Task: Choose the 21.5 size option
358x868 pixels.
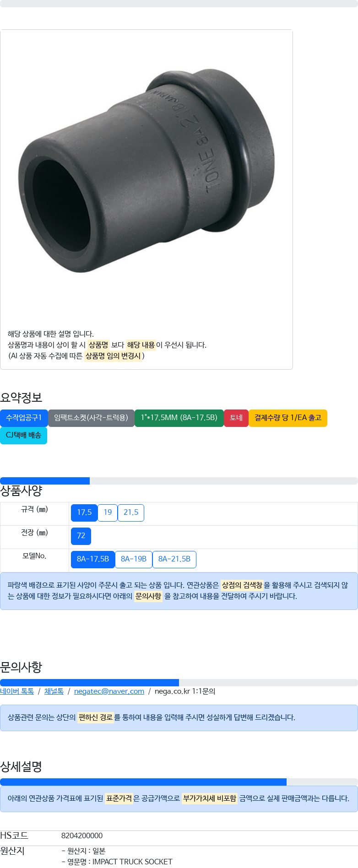Action: point(131,512)
